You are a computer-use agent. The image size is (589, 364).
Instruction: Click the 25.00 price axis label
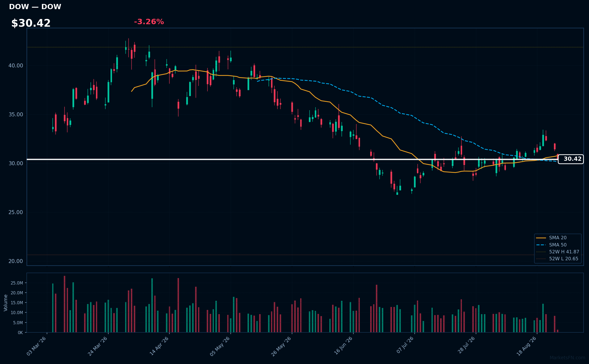point(16,212)
